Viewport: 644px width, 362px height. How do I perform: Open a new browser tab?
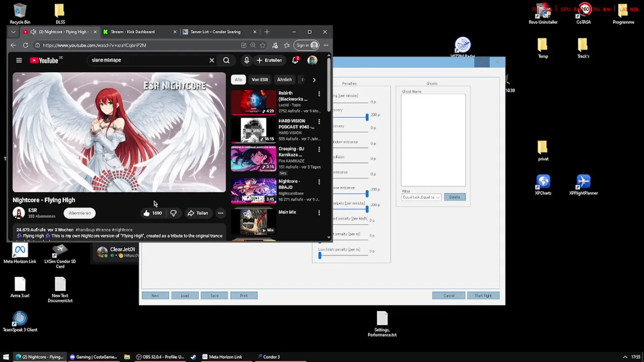(x=267, y=32)
